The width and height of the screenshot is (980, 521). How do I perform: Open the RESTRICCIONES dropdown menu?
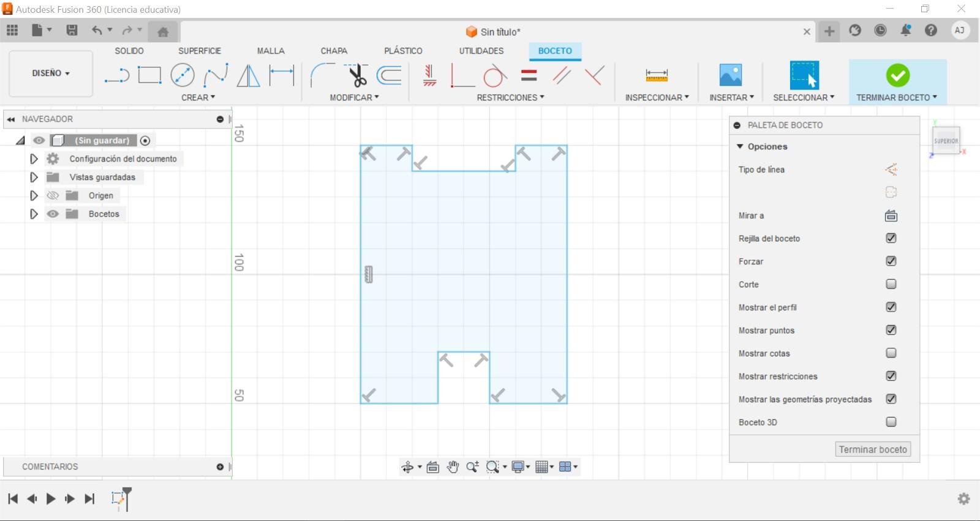(510, 97)
